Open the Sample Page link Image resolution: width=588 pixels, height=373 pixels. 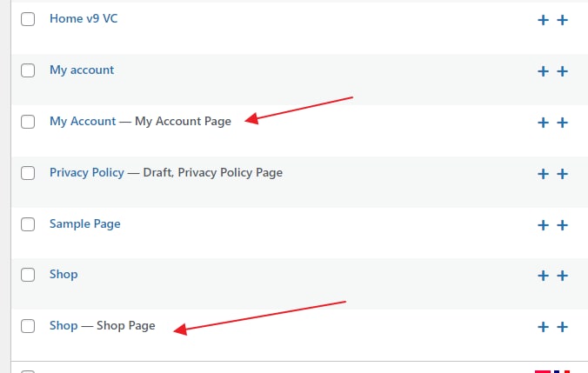tap(84, 224)
